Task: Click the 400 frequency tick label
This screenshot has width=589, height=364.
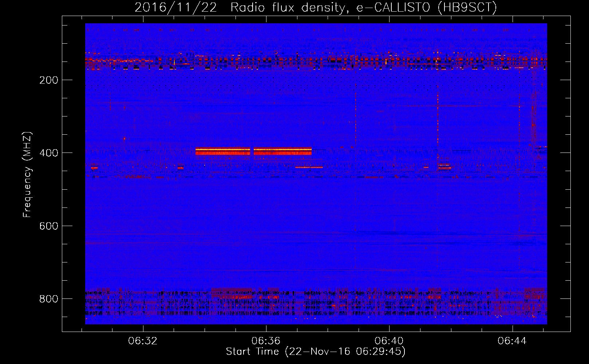Action: pyautogui.click(x=49, y=153)
